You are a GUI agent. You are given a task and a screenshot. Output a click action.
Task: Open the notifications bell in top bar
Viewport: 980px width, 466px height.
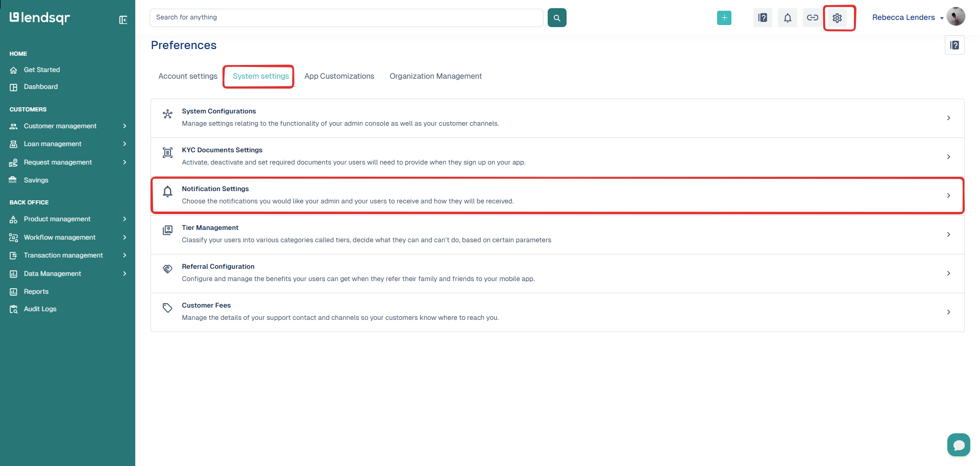point(788,18)
